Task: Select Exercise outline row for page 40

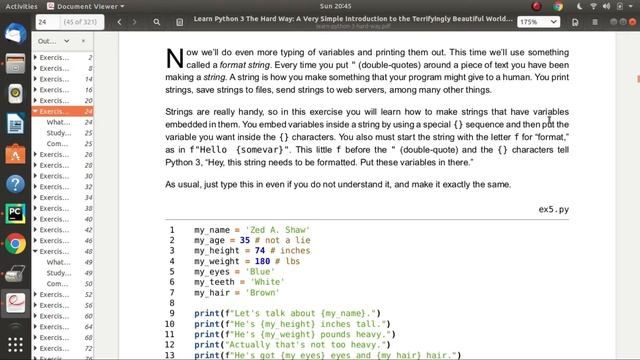Action: (63, 219)
